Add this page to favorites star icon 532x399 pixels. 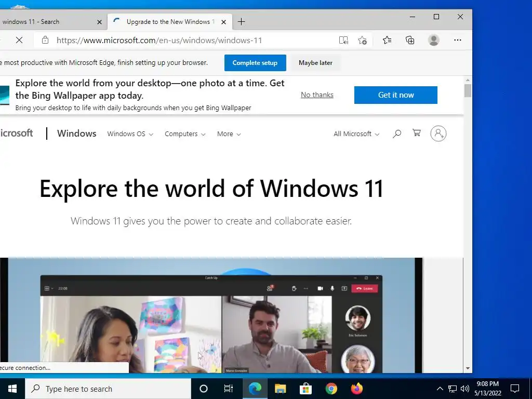click(362, 41)
